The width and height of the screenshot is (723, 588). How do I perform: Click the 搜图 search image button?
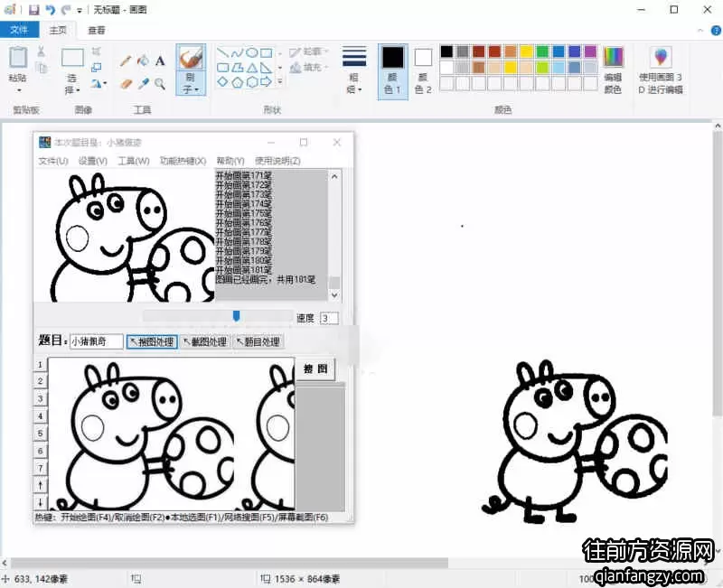(315, 369)
